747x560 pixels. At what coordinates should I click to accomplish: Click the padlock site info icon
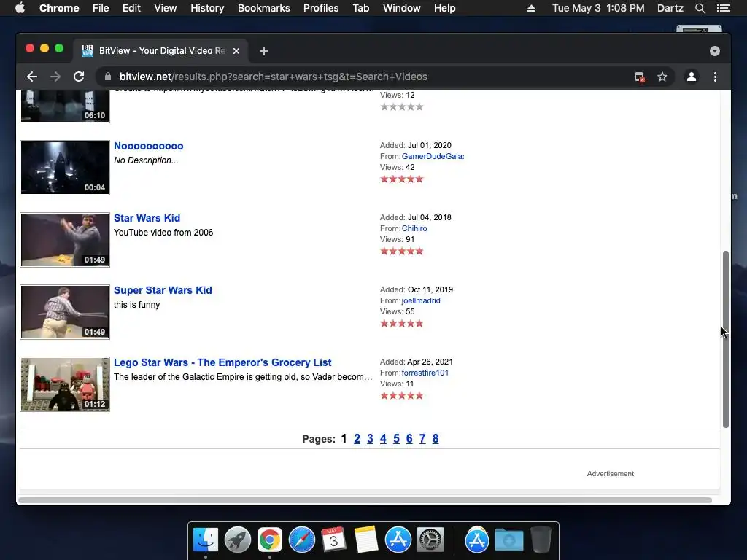[108, 77]
